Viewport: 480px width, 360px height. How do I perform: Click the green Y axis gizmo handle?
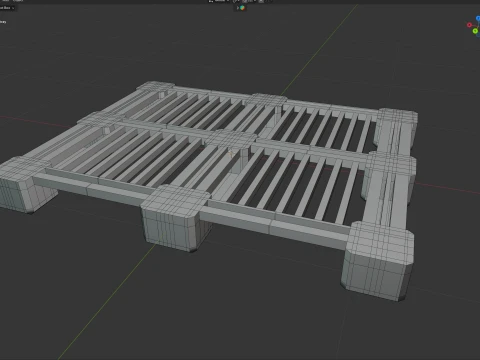coord(475,31)
